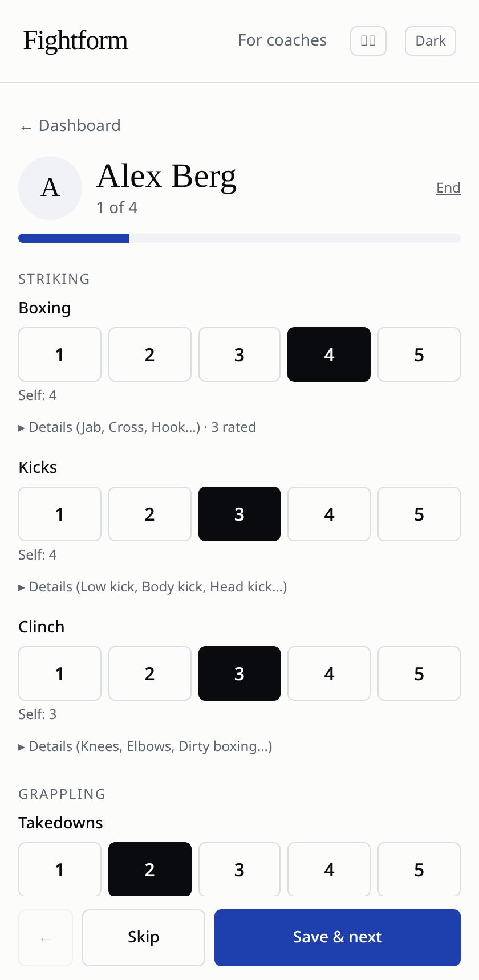This screenshot has width=479, height=980.
Task: Click Save & next button
Action: [x=338, y=938]
